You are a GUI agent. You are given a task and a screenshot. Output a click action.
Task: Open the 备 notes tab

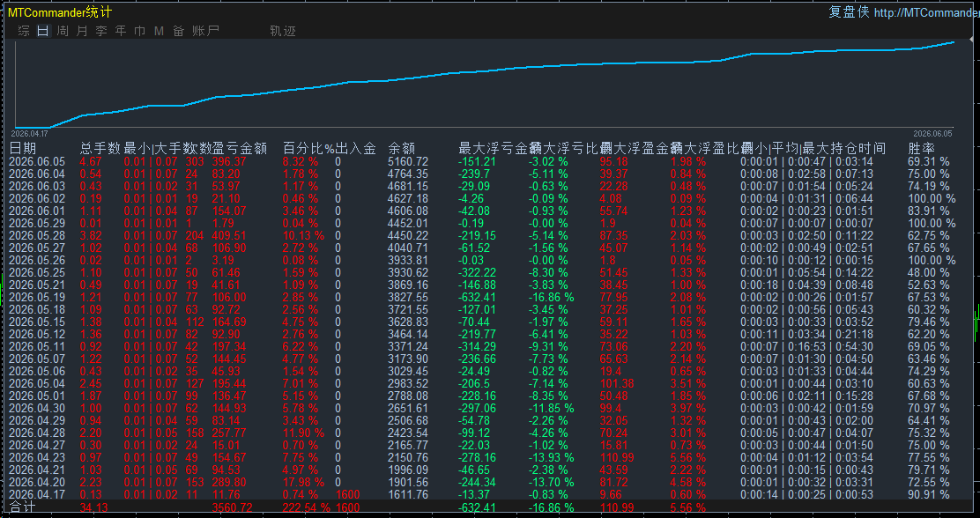178,31
